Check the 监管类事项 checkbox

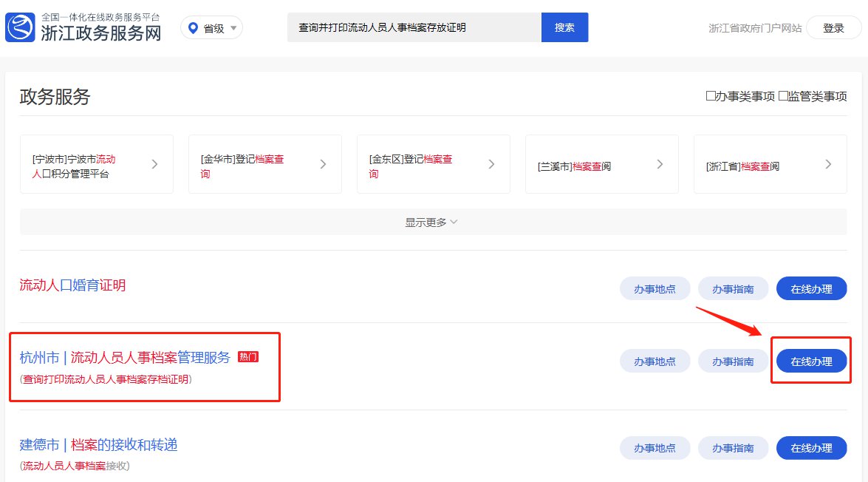point(783,96)
